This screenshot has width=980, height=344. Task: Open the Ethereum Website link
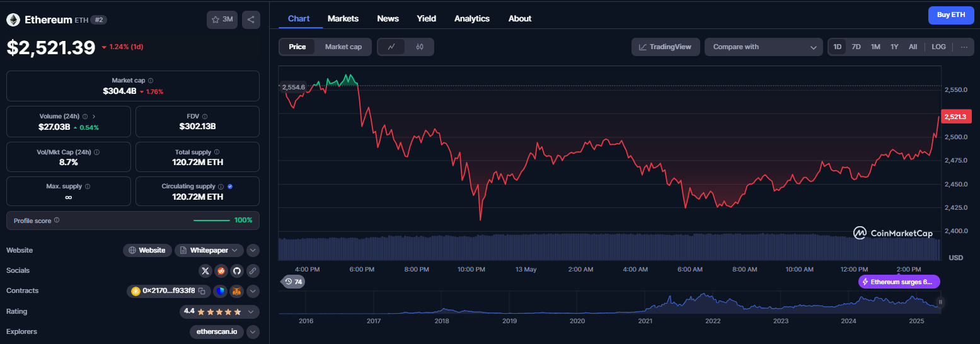[147, 250]
